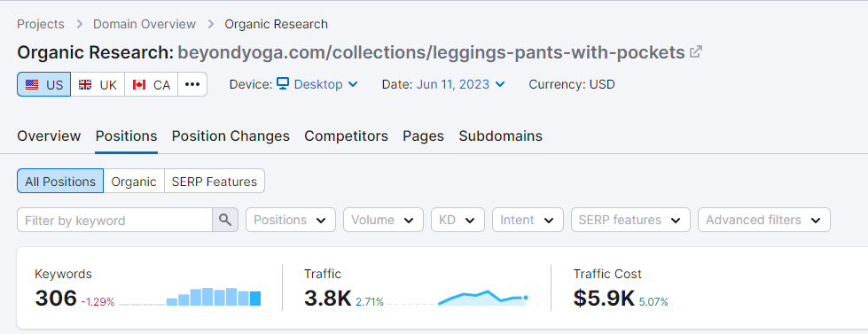868x334 pixels.
Task: Switch to the Position Changes tab
Action: (231, 136)
